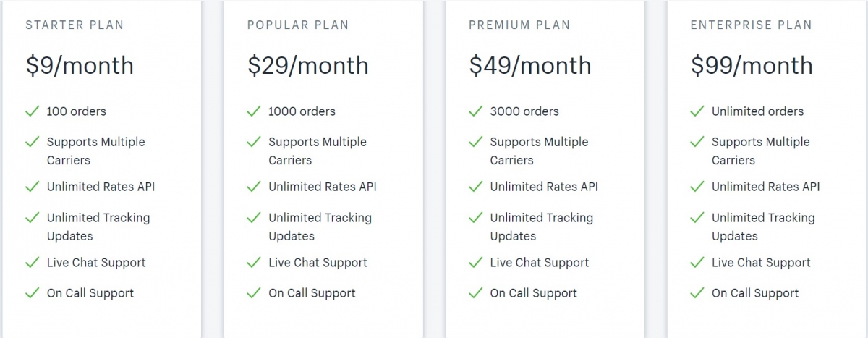Click Enterprise plan's Unlimited Tracking Updates checkmark

(x=697, y=217)
